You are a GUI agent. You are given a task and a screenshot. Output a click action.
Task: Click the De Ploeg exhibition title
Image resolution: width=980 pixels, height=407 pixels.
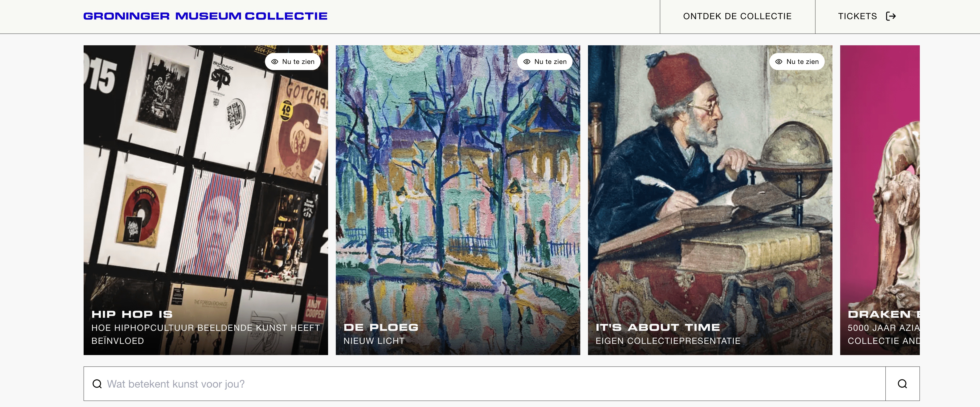[x=381, y=327]
